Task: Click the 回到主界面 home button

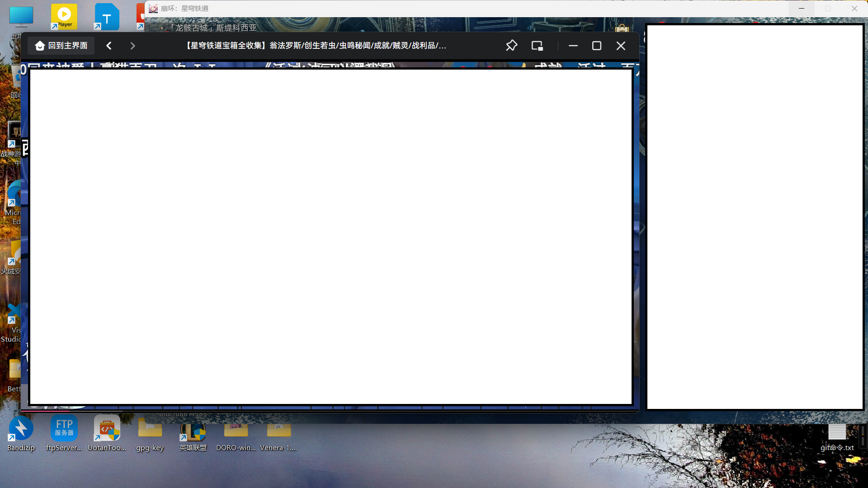Action: coord(61,46)
